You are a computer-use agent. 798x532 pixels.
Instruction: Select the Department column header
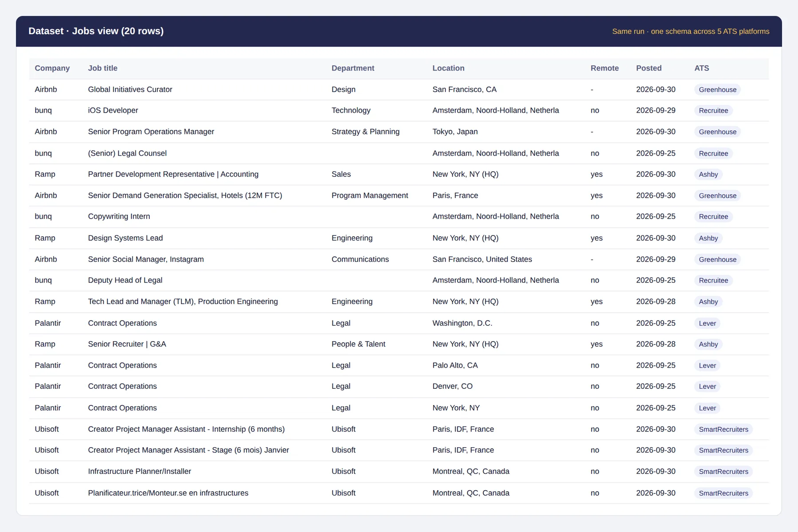pos(353,68)
